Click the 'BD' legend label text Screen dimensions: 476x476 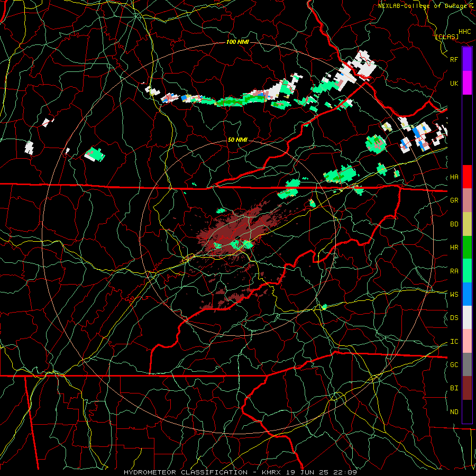point(454,224)
